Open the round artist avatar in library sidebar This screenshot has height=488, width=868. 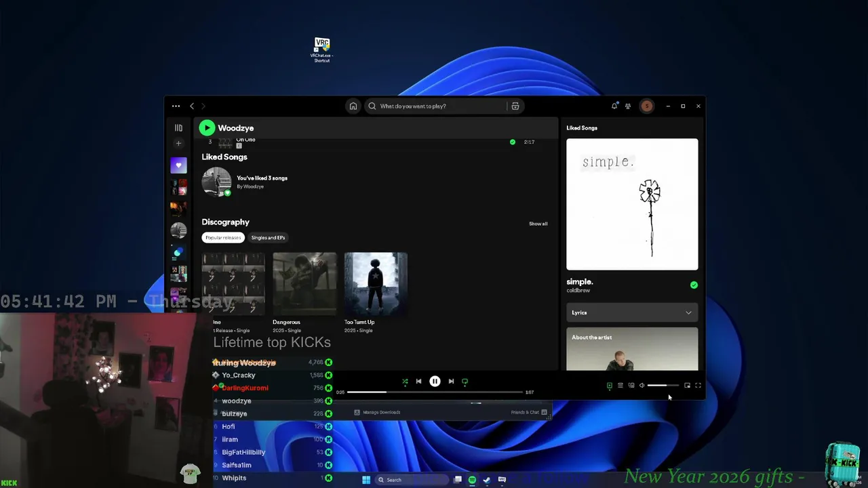coord(178,230)
